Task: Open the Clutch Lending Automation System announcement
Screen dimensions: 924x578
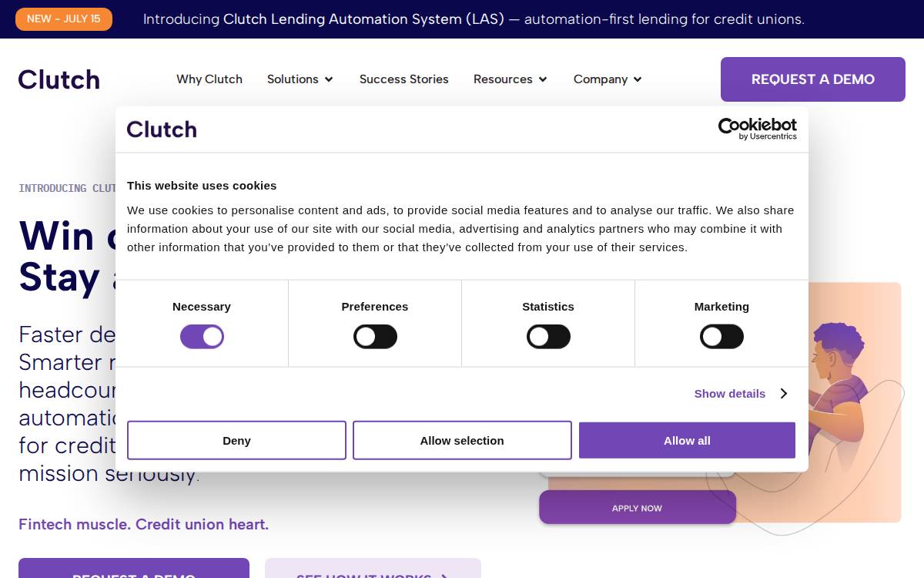Action: coord(474,19)
